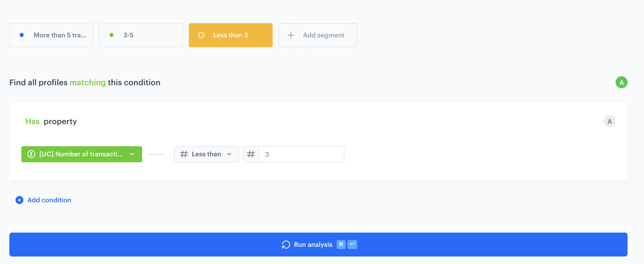
Task: Toggle the 'Has' property keyword
Action: pyautogui.click(x=33, y=122)
